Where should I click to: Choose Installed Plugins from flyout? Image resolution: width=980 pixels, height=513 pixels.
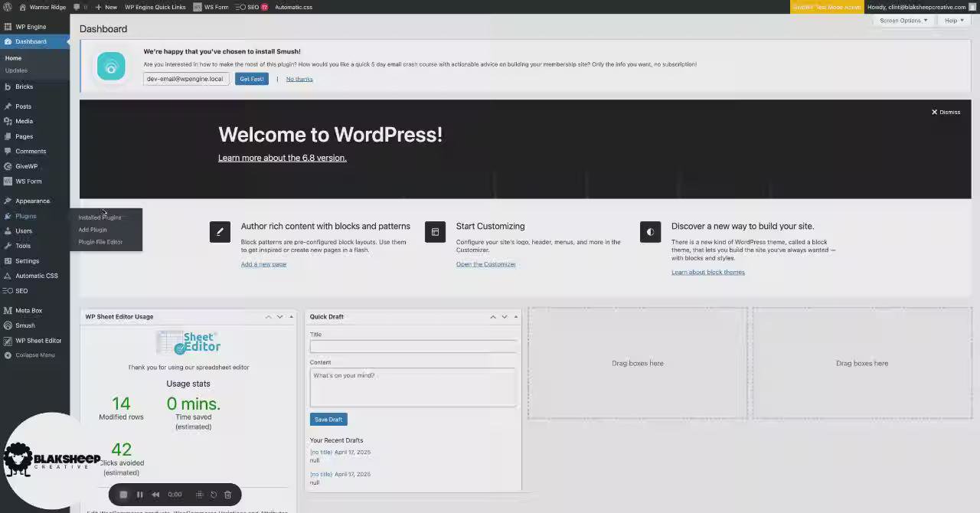pos(100,217)
